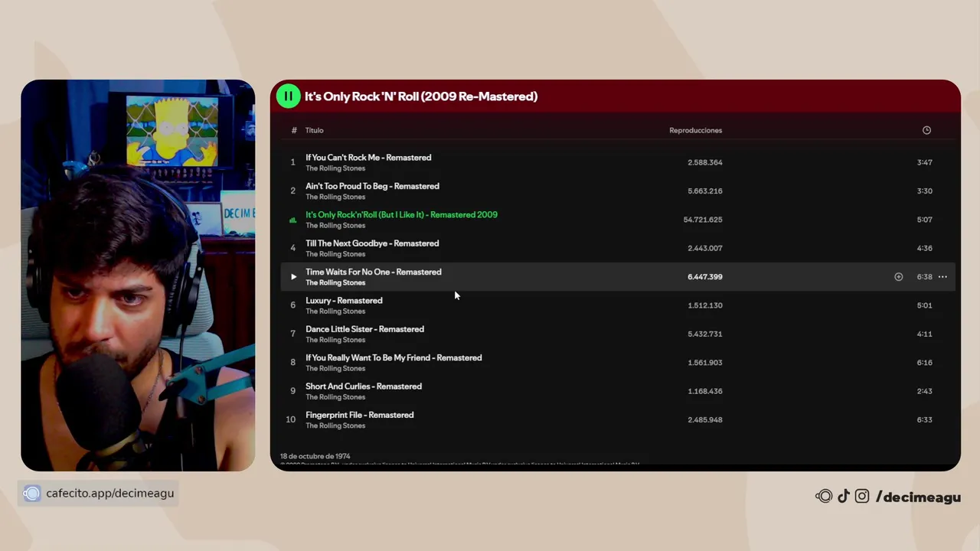Viewport: 980px width, 551px height.
Task: Click play count 54.721.625
Action: 703,220
